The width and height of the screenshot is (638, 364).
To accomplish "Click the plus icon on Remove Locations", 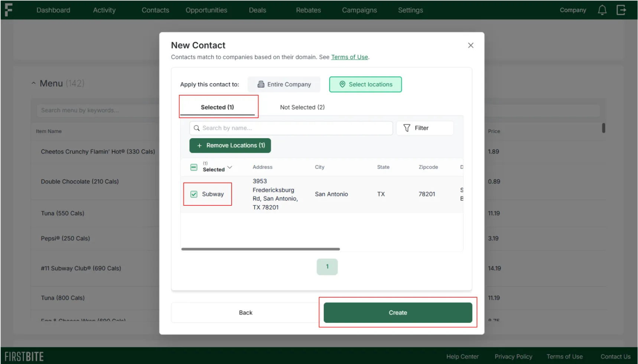I will 199,146.
